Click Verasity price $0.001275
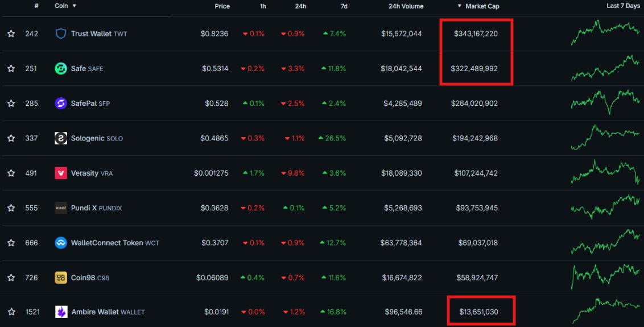The width and height of the screenshot is (644, 327). click(x=211, y=173)
